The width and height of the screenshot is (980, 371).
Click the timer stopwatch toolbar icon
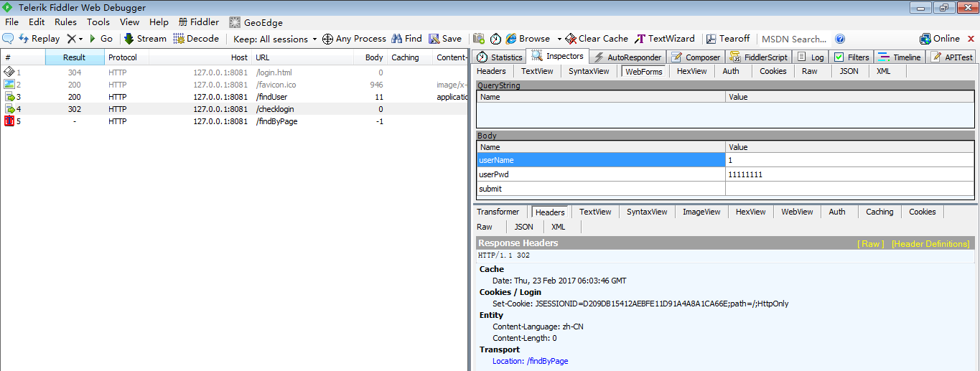pos(495,39)
